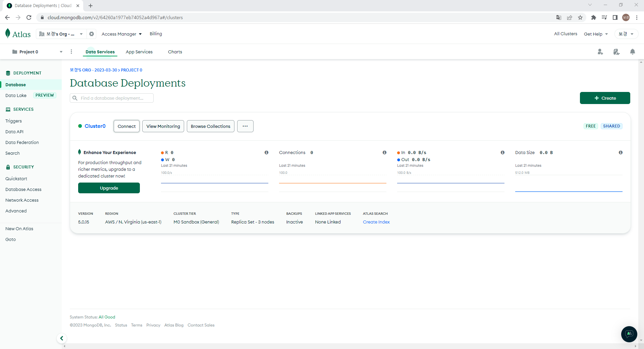The height and width of the screenshot is (349, 644).
Task: Open user account dropdown menu
Action: click(x=626, y=34)
